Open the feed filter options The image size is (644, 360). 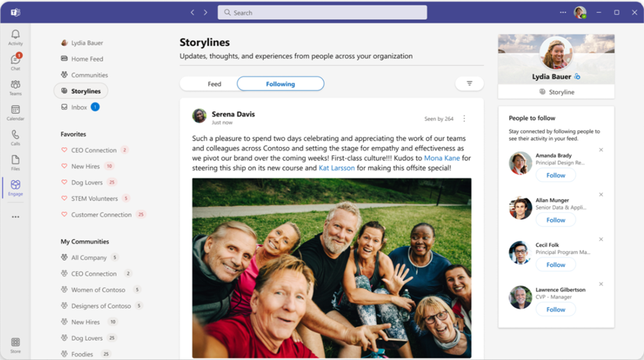[469, 83]
